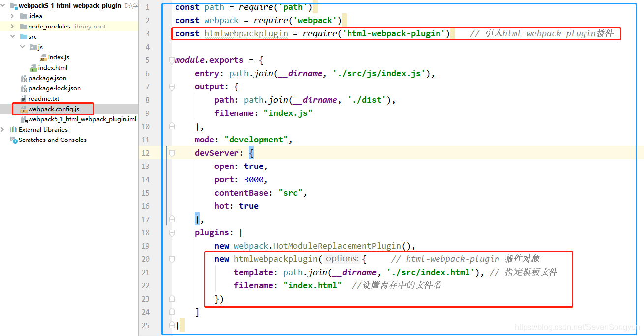Click fold-end marker on line 17
This screenshot has height=336, width=644.
tap(172, 220)
